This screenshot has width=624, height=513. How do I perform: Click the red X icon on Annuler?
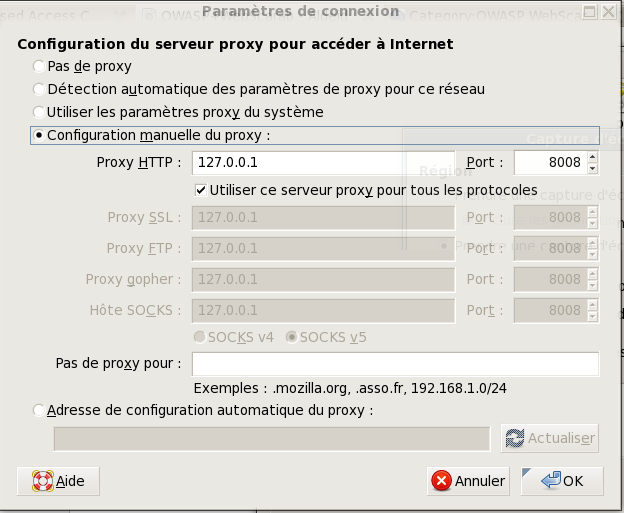coord(441,481)
